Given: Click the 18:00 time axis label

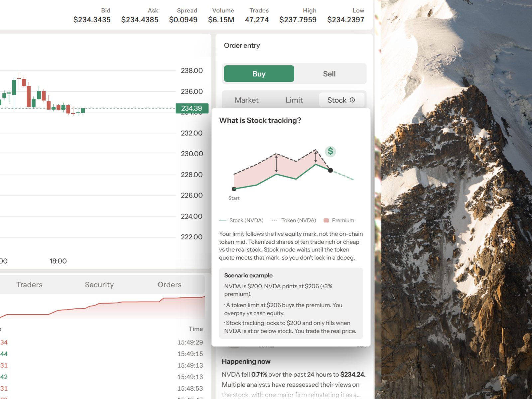Looking at the screenshot, I should click(x=58, y=261).
